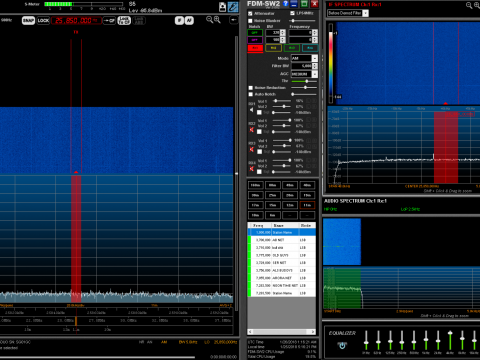Toggle the LPF checkbox
The image size is (480, 360).
(292, 13)
